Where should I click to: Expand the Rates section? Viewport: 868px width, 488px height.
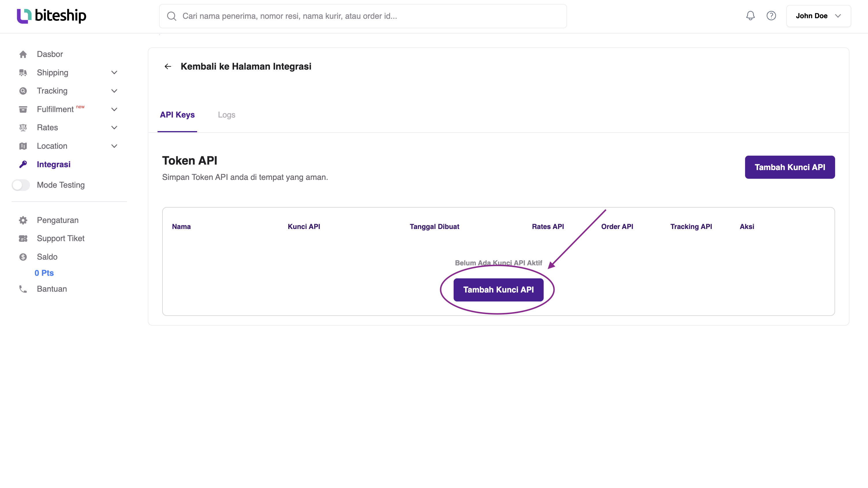click(x=114, y=127)
